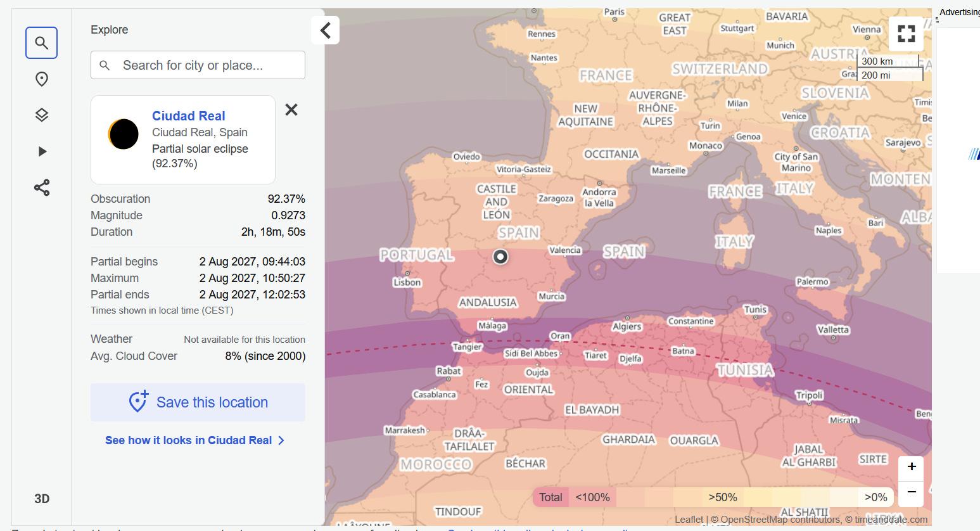The height and width of the screenshot is (531, 980).
Task: Open the share icon in sidebar
Action: pyautogui.click(x=41, y=188)
